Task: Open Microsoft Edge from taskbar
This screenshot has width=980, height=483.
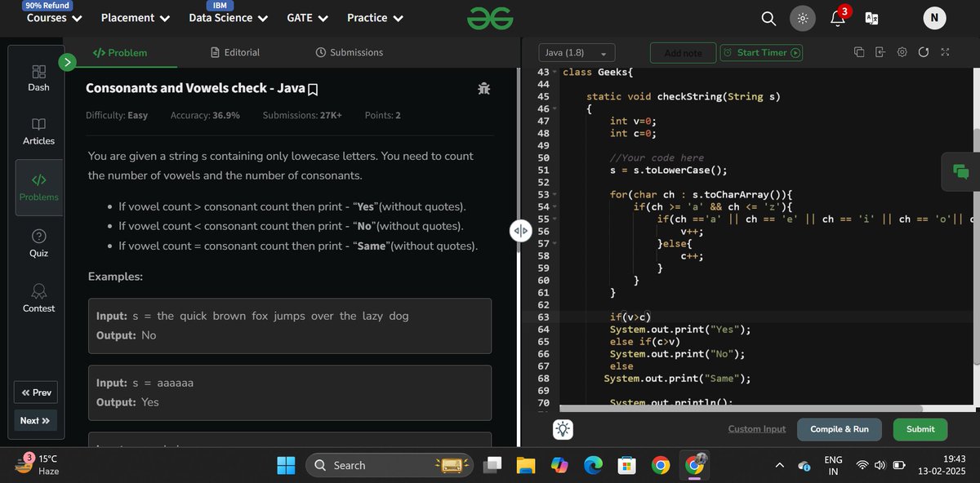Action: click(x=593, y=465)
